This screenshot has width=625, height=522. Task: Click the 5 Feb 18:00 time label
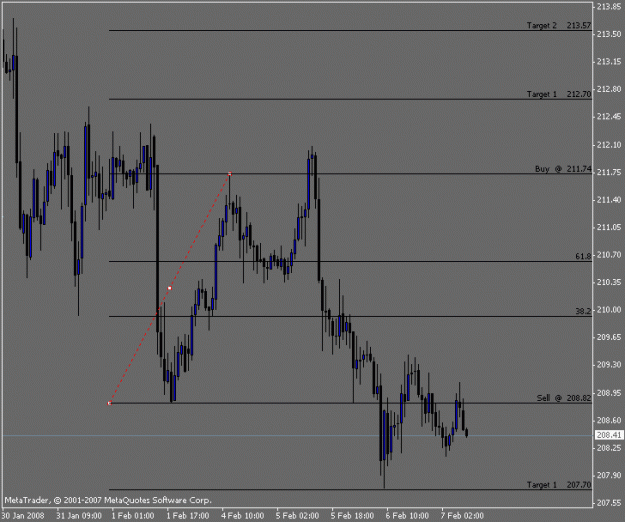(352, 516)
